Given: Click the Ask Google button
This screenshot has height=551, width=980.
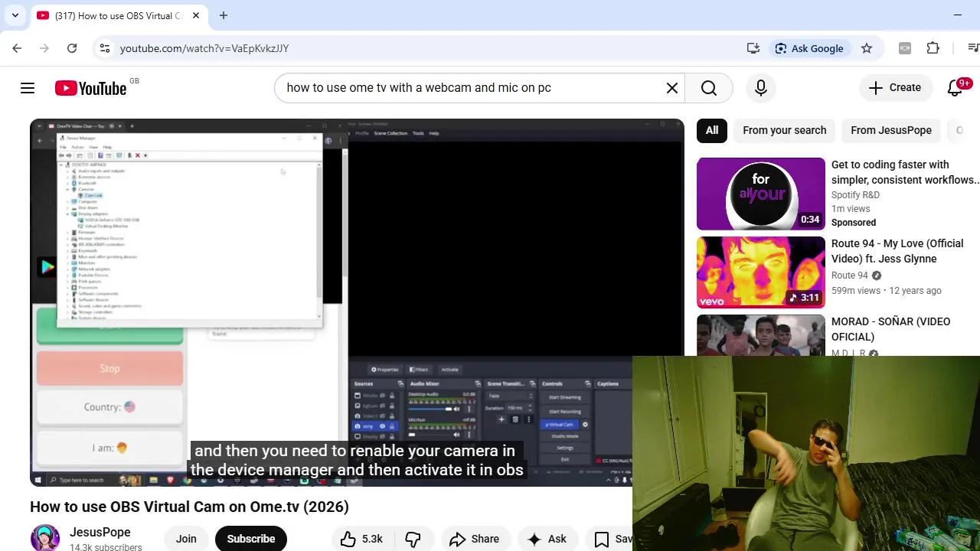Looking at the screenshot, I should (808, 48).
